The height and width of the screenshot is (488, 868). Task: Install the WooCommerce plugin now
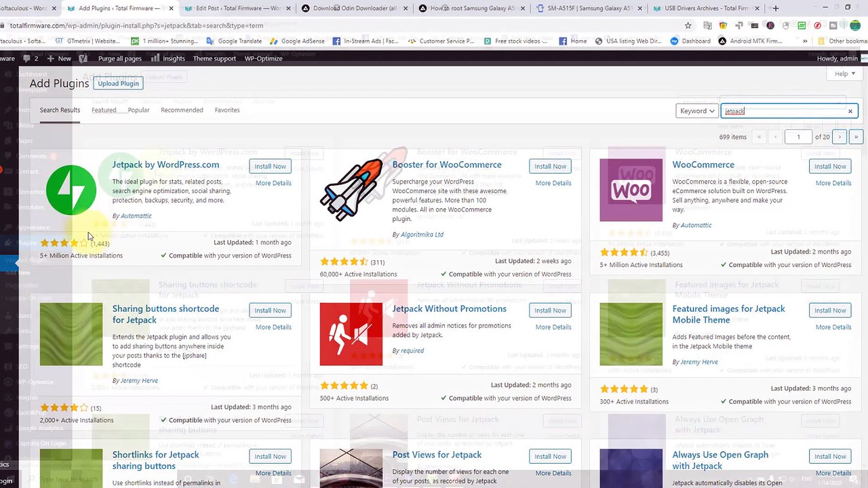[x=830, y=166]
